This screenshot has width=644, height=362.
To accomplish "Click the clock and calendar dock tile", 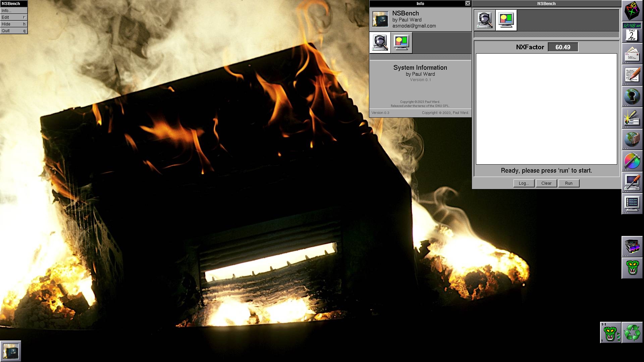I will coord(632,32).
